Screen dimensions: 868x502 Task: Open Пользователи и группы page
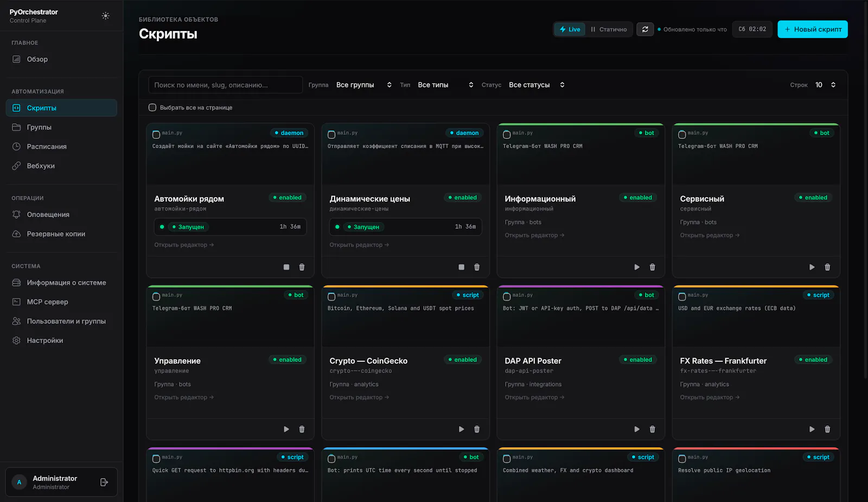61,321
